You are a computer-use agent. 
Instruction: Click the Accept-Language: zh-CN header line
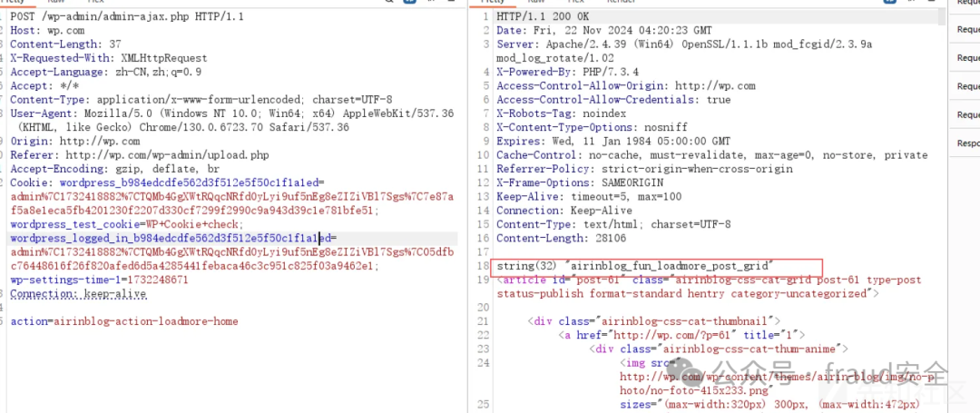point(105,72)
